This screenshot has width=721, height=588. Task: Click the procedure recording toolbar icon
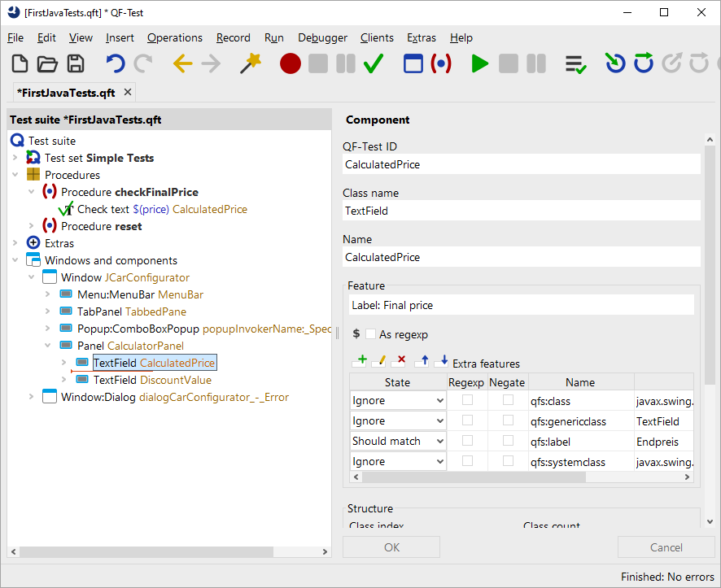tap(441, 63)
